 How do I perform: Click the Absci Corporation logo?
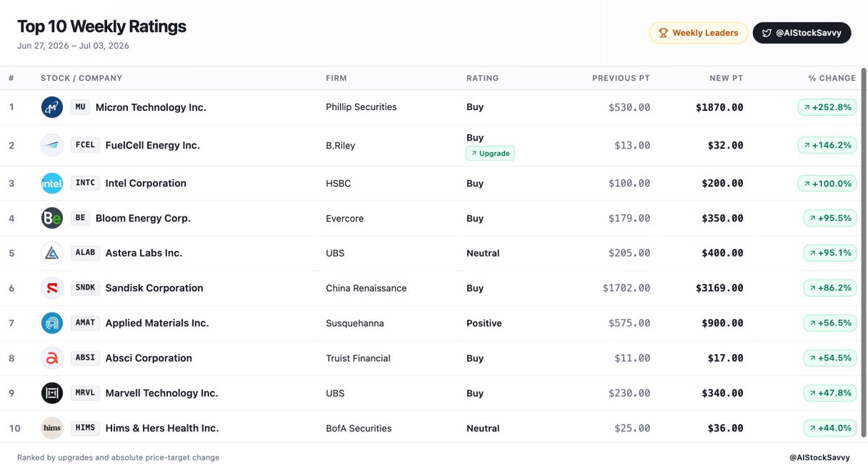(x=52, y=358)
